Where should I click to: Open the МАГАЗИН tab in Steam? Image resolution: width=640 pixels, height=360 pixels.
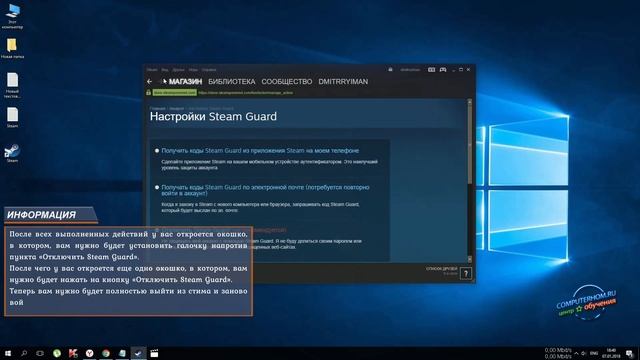[185, 82]
